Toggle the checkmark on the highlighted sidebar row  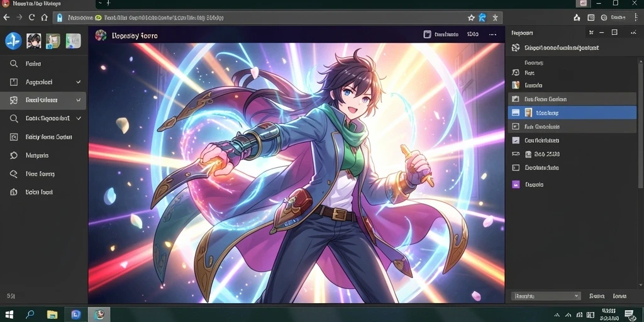(79, 100)
